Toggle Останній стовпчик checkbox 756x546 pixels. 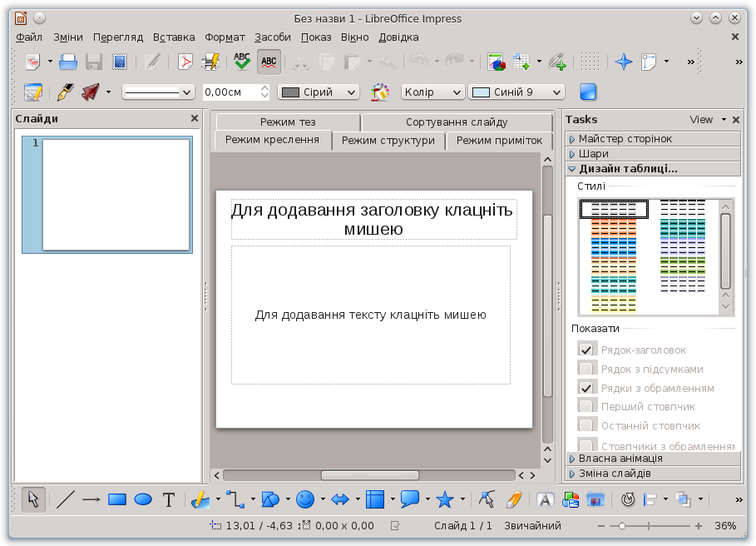pos(586,425)
